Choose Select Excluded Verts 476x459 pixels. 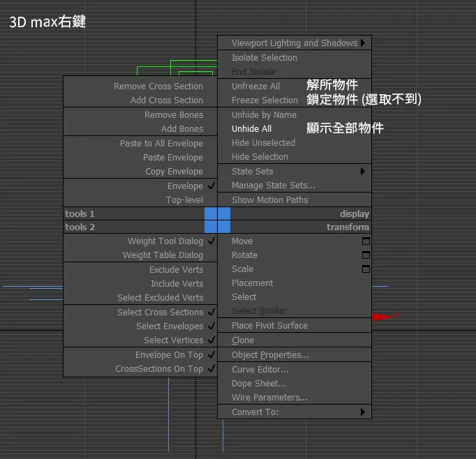pos(140,298)
